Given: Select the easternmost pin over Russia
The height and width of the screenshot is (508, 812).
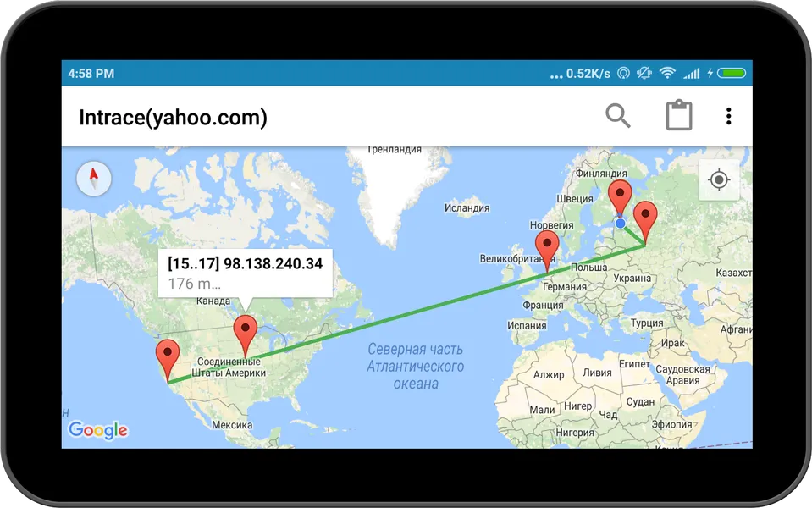Looking at the screenshot, I should 645,222.
